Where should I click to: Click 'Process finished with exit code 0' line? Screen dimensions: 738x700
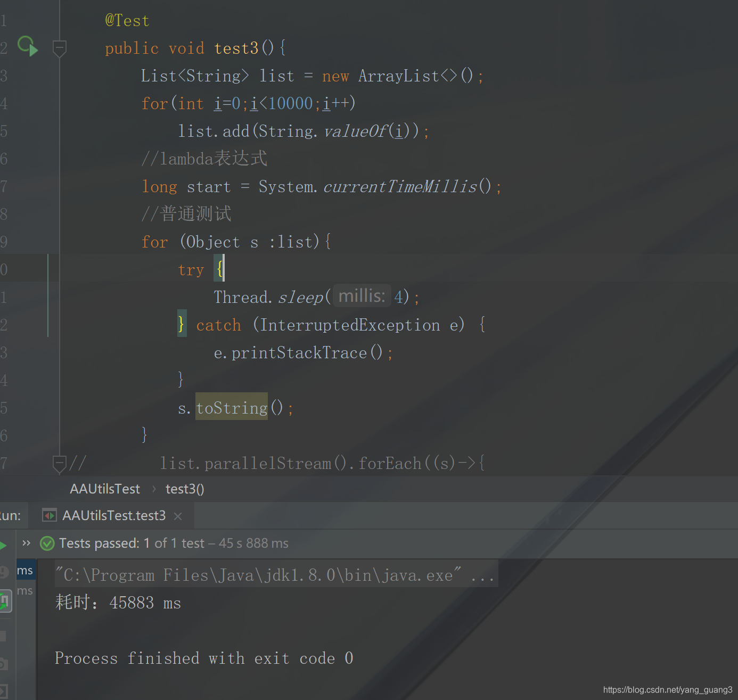click(x=204, y=658)
